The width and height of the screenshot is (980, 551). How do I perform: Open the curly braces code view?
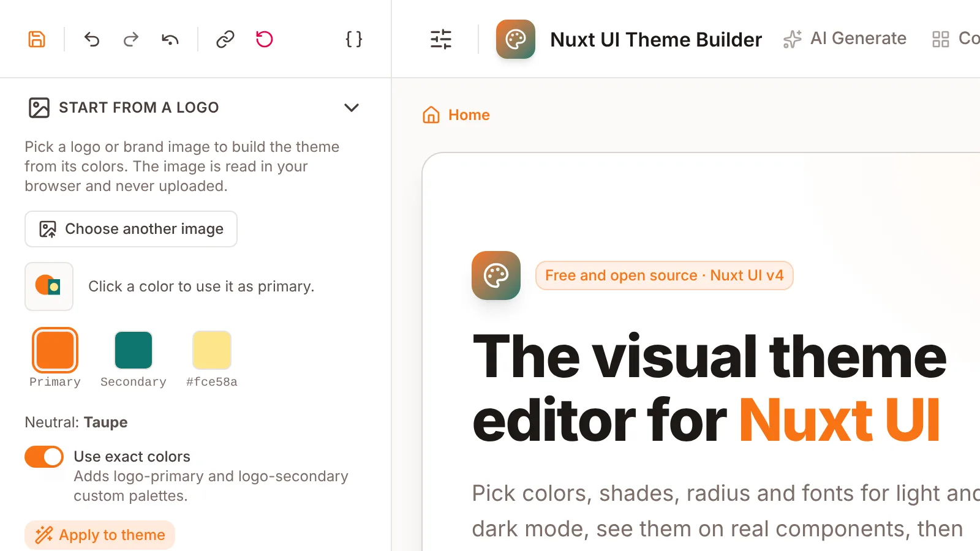point(354,39)
